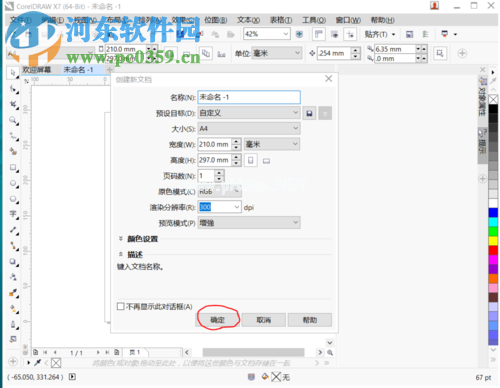Image resolution: width=500 pixels, height=388 pixels.
Task: Select the Shape edit tool
Action: coord(14,89)
